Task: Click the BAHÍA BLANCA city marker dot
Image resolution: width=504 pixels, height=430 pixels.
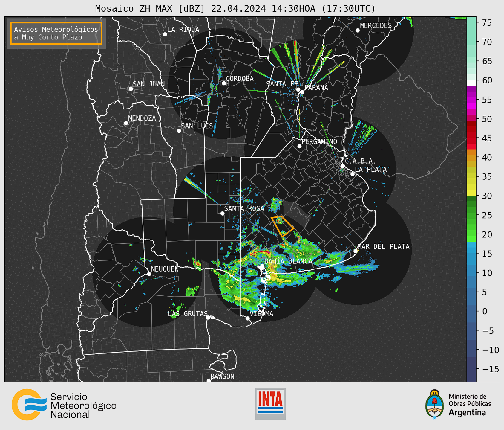Action: pyautogui.click(x=262, y=266)
